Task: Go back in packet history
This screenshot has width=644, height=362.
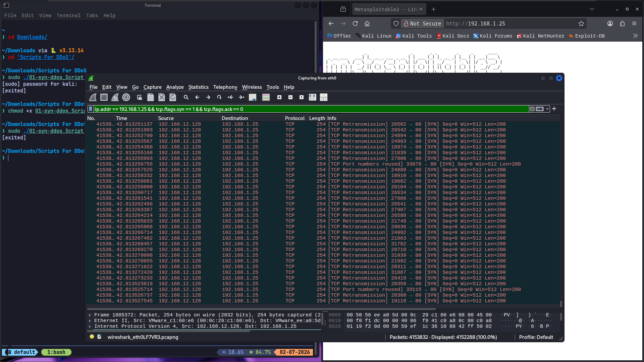Action: 197,97
